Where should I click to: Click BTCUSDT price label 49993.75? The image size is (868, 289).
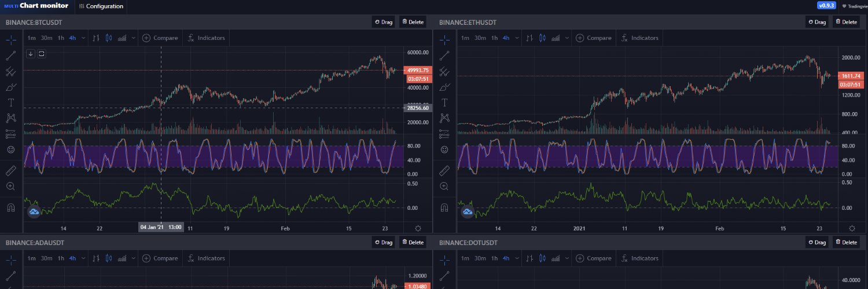click(x=418, y=70)
